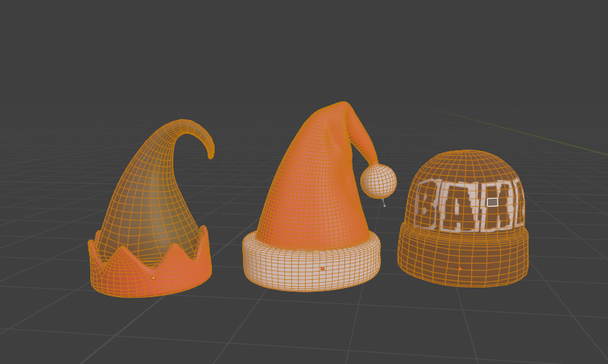
Task: Click the lettering texture on the beanie
Action: pyautogui.click(x=469, y=205)
